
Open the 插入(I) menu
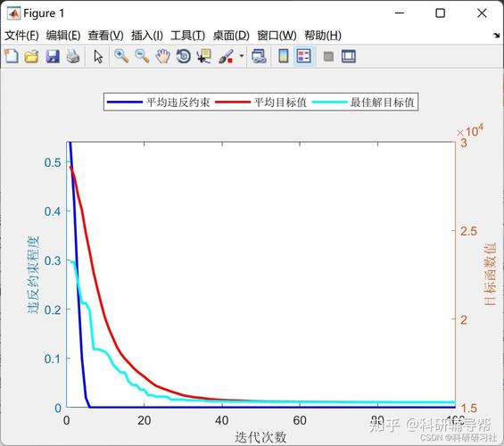[147, 36]
